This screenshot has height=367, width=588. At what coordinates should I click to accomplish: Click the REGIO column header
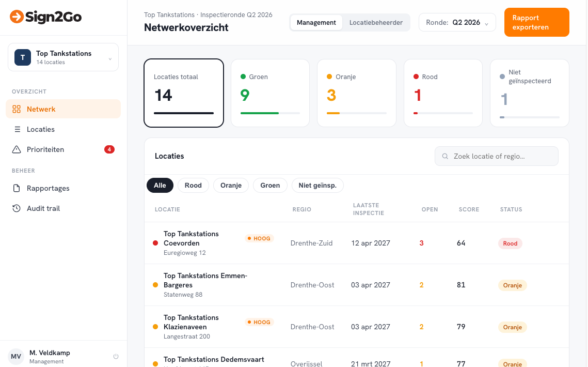[302, 209]
